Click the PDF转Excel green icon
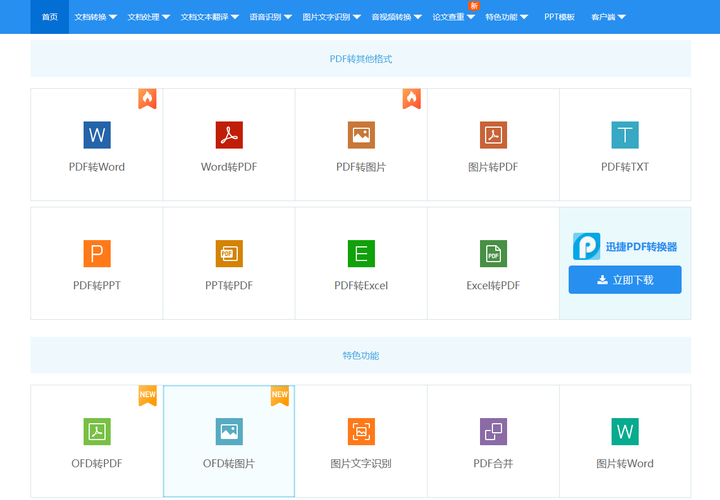The image size is (720, 500). pos(361,254)
